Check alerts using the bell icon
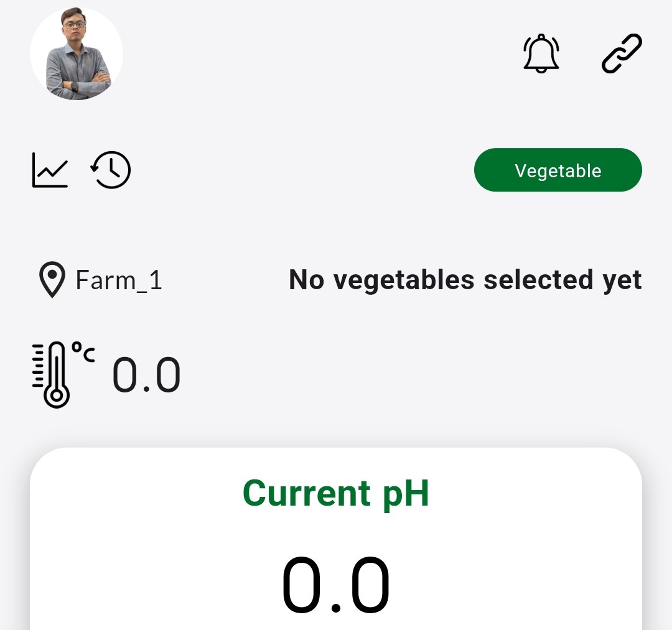This screenshot has height=630, width=672. pyautogui.click(x=541, y=53)
